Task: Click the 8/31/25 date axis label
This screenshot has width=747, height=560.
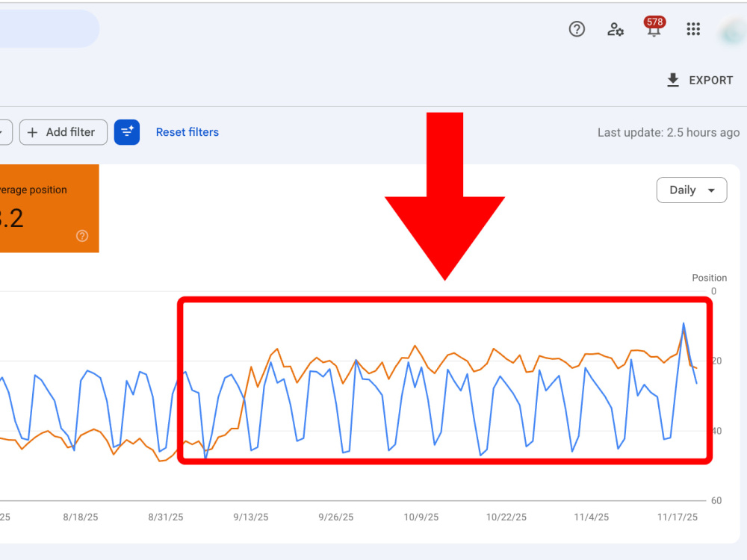Action: 165,517
